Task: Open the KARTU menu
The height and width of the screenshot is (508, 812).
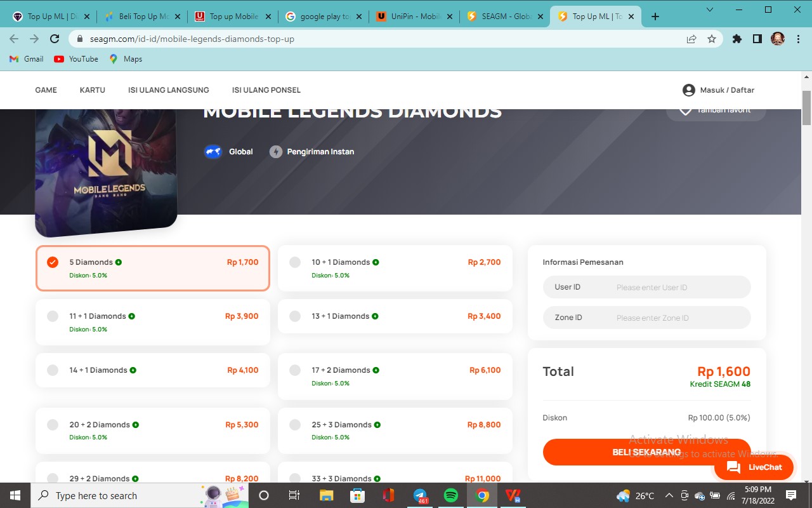Action: pos(93,90)
